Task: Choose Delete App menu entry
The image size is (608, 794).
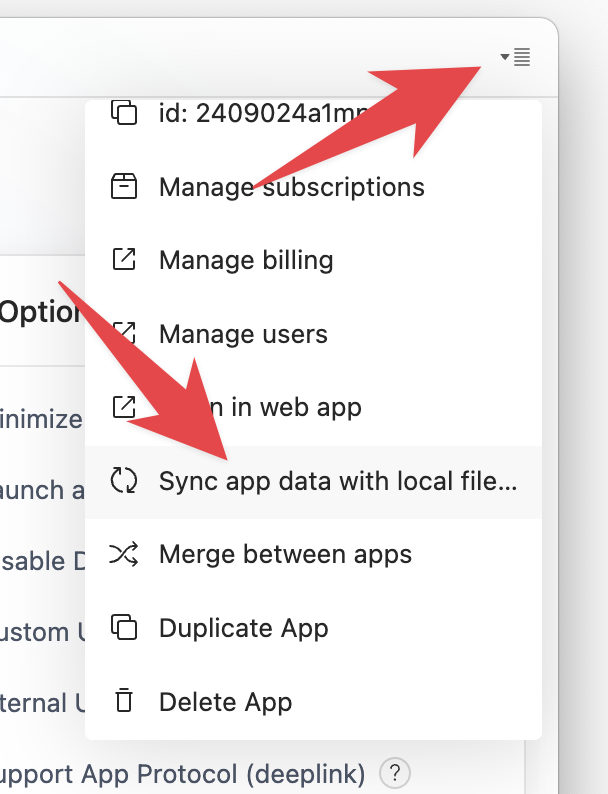Action: (313, 702)
